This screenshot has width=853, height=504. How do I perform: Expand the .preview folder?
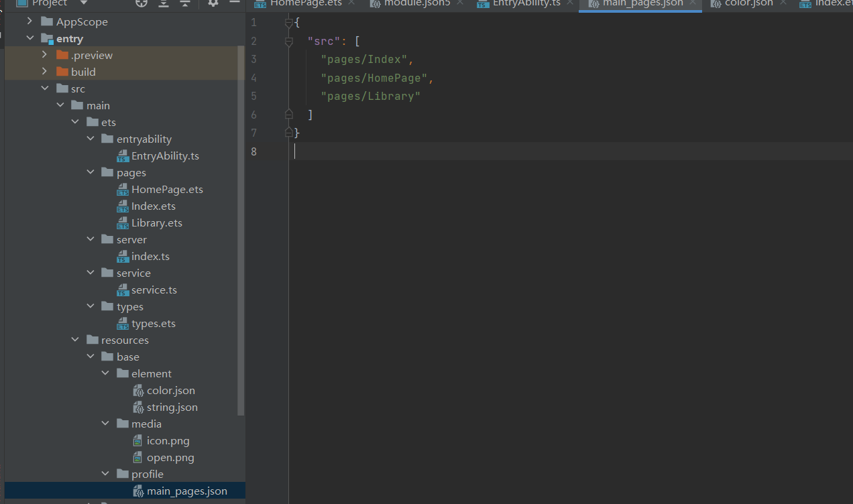pos(44,55)
